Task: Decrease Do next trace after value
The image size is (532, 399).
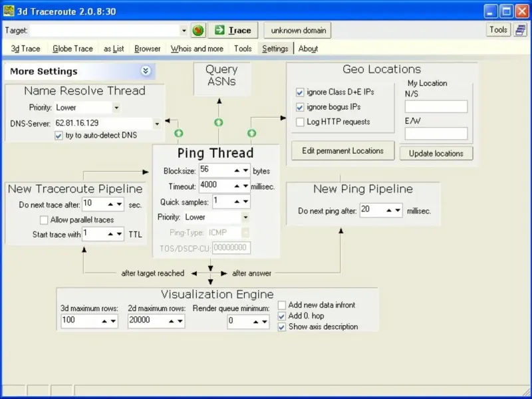Action: point(120,204)
